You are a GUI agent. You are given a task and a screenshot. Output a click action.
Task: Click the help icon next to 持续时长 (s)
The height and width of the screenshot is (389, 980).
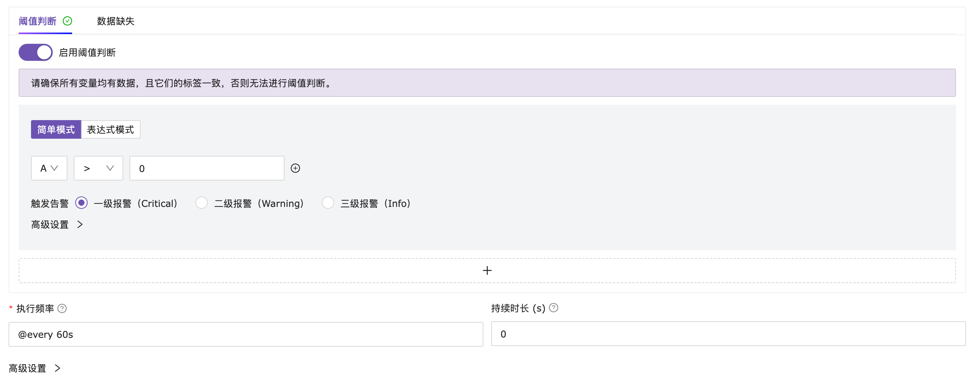click(x=554, y=308)
